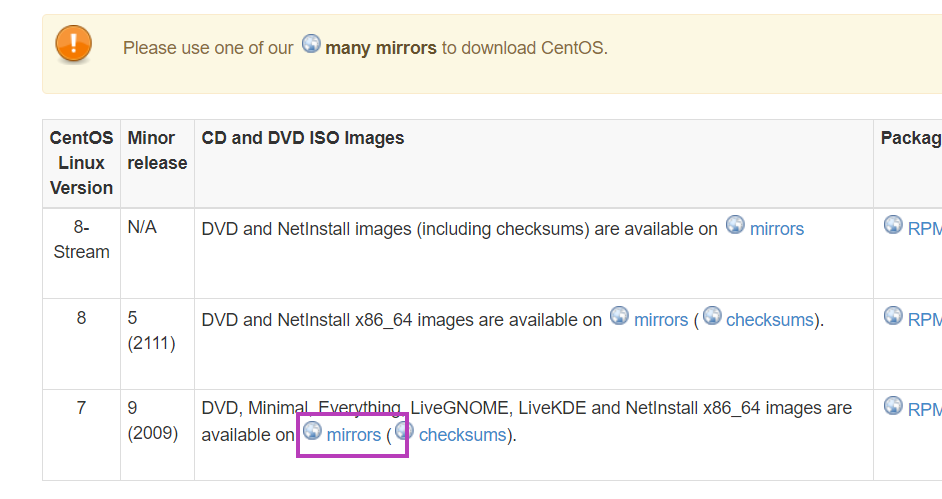Open mirrors link in version 8 row
Image resolution: width=942 pixels, height=499 pixels.
point(661,320)
